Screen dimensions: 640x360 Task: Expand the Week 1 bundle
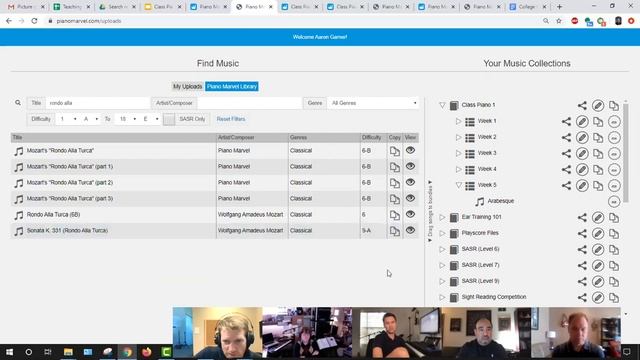tap(458, 121)
